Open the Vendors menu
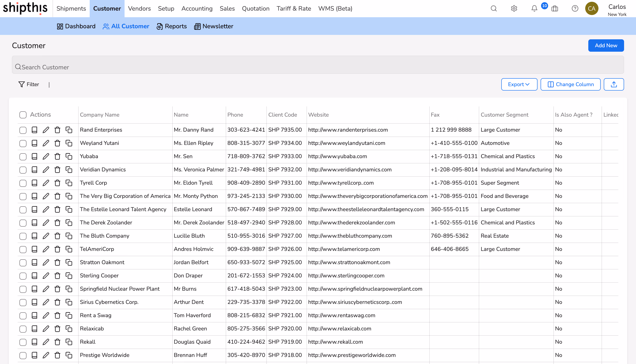 [x=139, y=8]
